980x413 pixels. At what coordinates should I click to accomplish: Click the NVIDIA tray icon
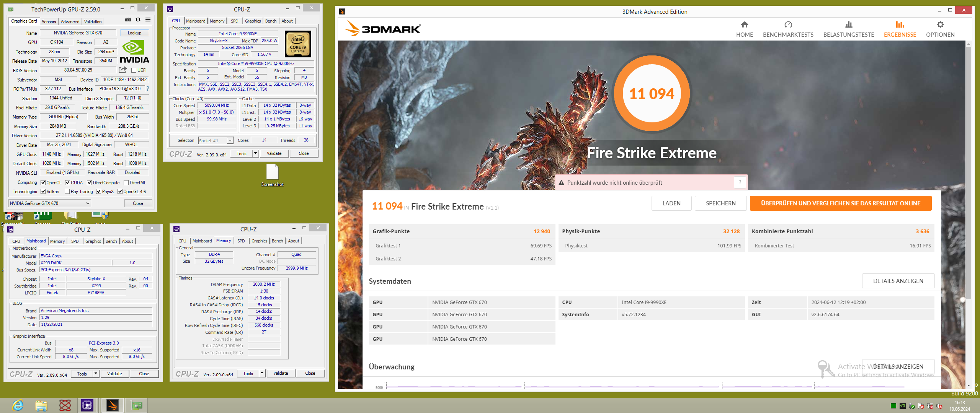click(903, 406)
